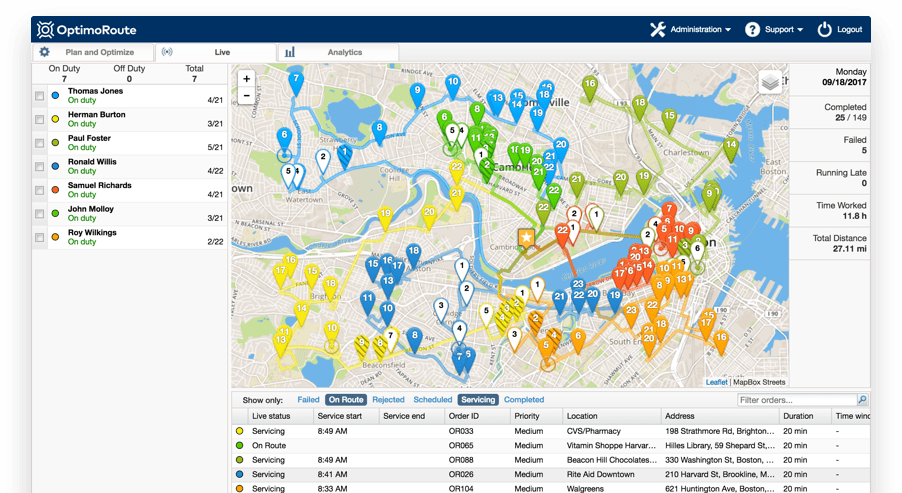The image size is (902, 493).
Task: Click yellow status dot of order OR033
Action: 239,431
